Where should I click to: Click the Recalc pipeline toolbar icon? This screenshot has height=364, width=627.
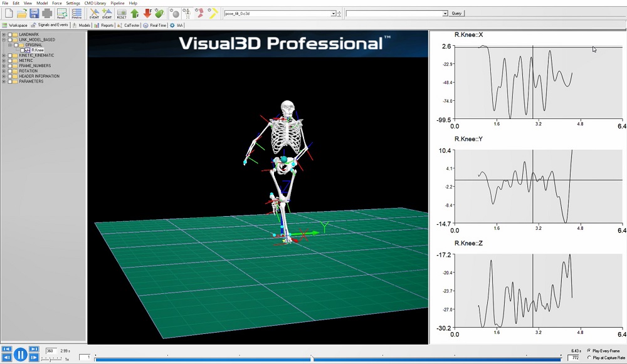62,13
